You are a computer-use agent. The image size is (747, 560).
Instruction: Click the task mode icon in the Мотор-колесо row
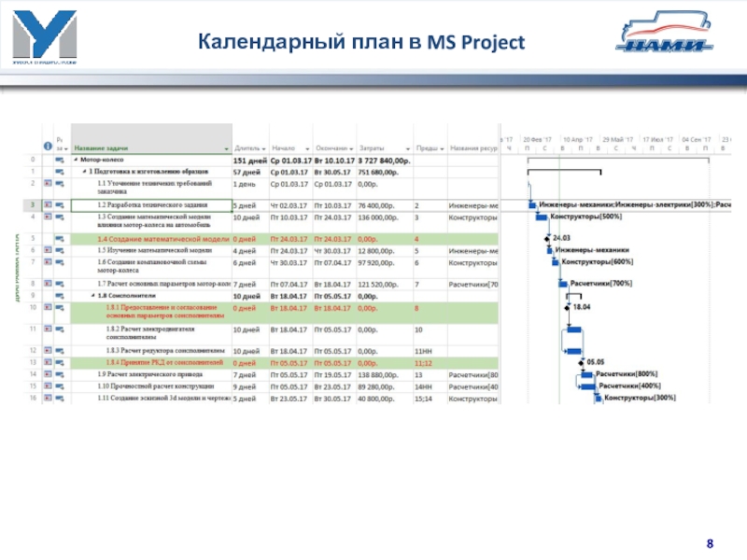pyautogui.click(x=60, y=160)
